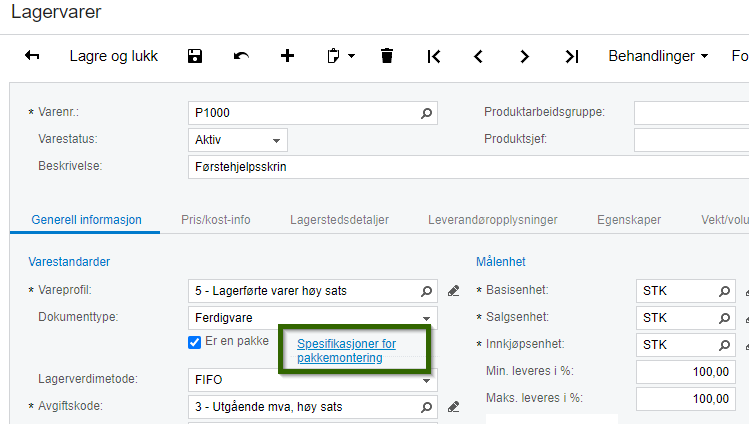Click the back arrow icon

[32, 56]
